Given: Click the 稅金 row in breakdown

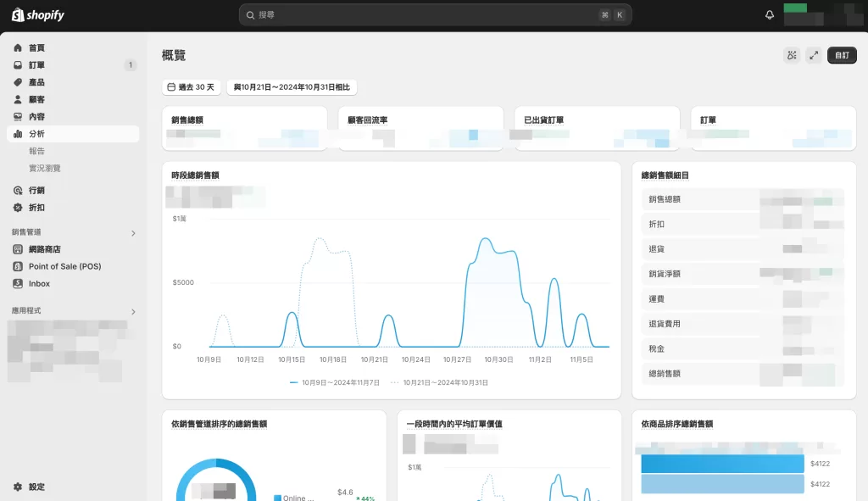Looking at the screenshot, I should click(744, 348).
